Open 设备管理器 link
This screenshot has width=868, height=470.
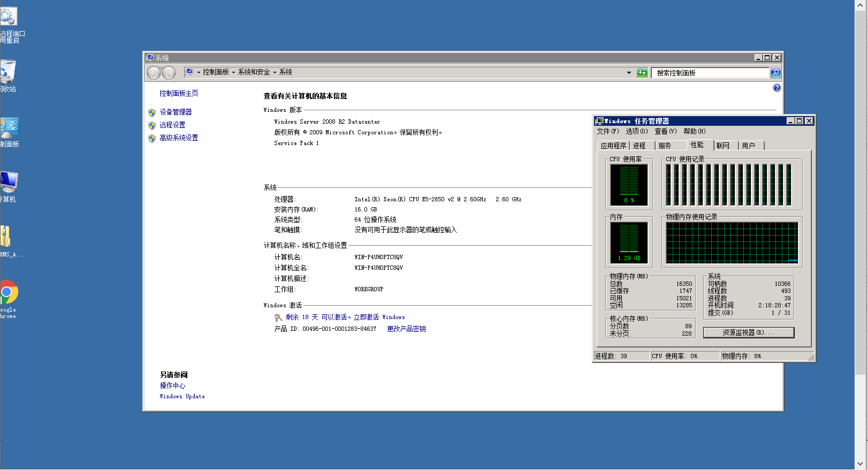[176, 112]
